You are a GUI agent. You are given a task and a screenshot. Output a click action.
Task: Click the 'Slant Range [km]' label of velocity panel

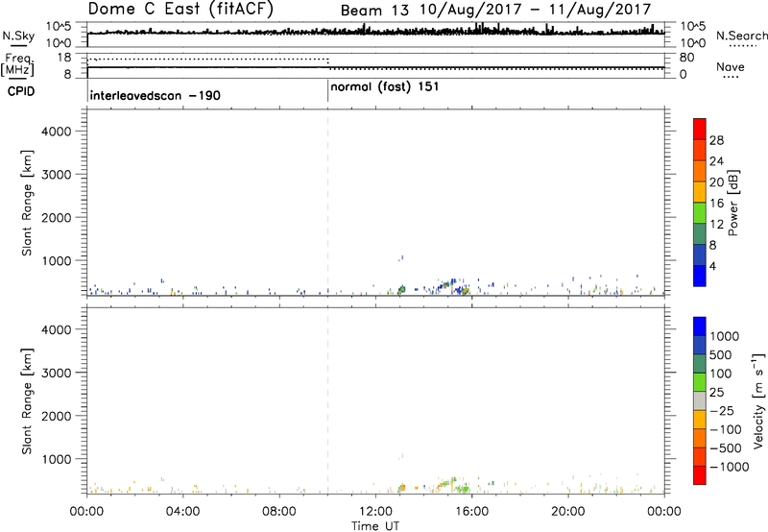[27, 401]
